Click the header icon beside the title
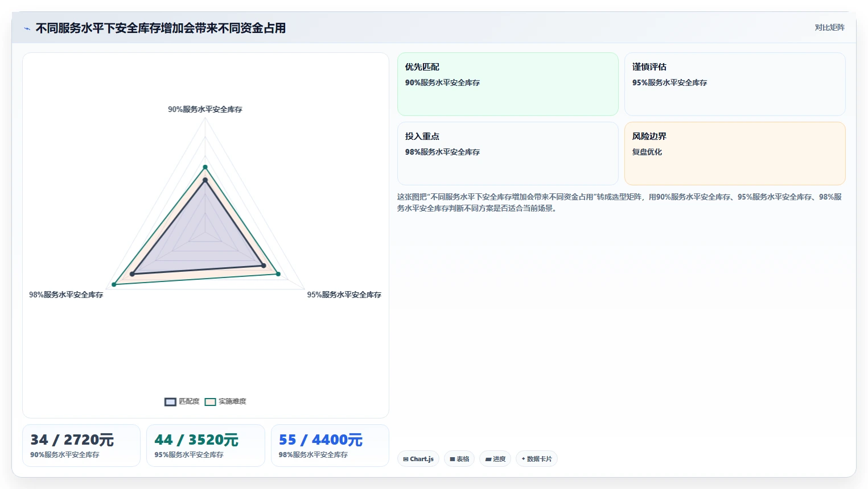The width and height of the screenshot is (868, 489). [27, 28]
